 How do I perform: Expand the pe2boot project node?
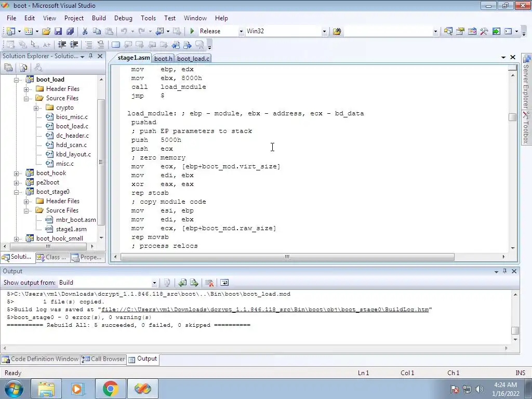pos(16,183)
